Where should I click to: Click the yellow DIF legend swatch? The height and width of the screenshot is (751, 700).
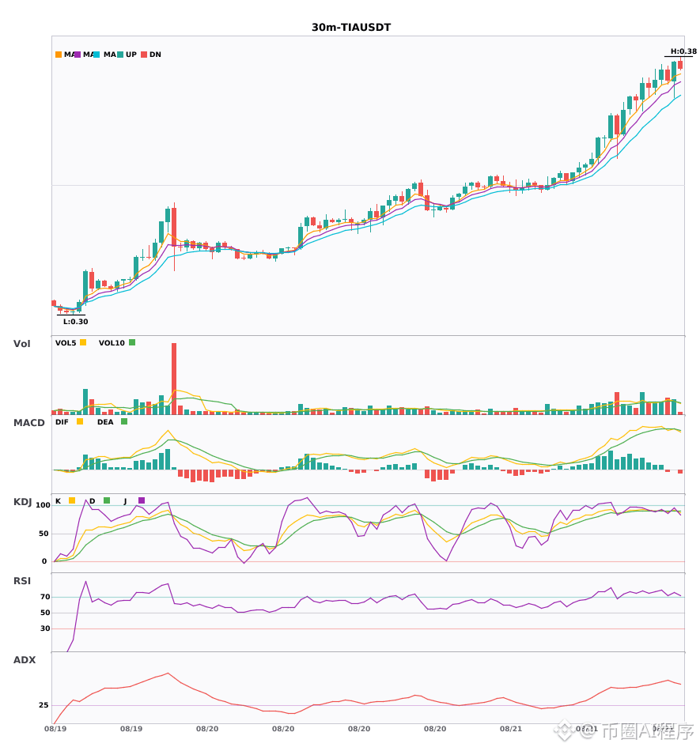tap(80, 421)
